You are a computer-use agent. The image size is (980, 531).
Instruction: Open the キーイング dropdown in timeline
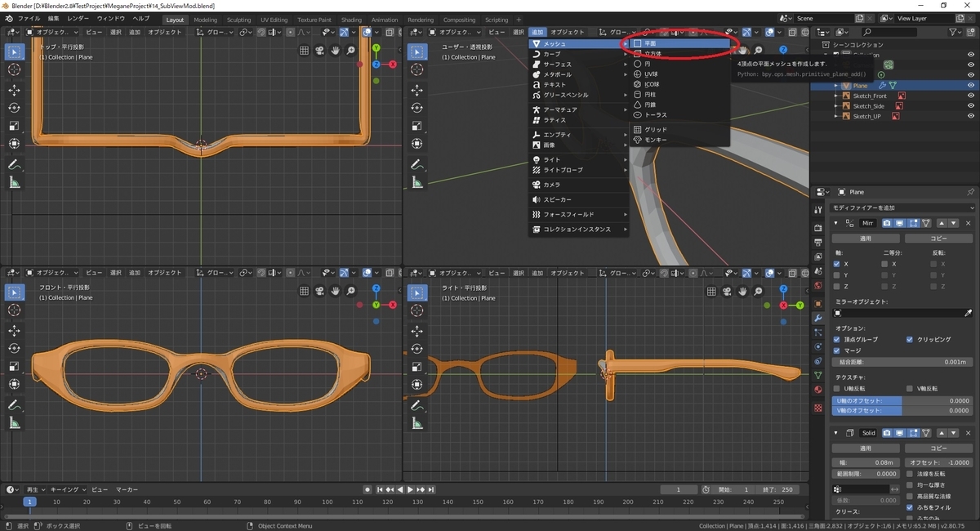66,489
